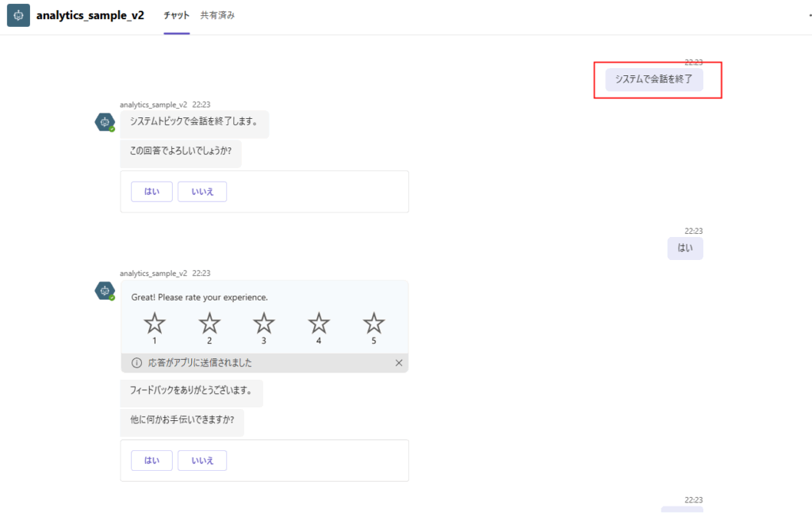812x520 pixels.
Task: Click the analytics_sample_v2 bot icon in header
Action: [18, 16]
